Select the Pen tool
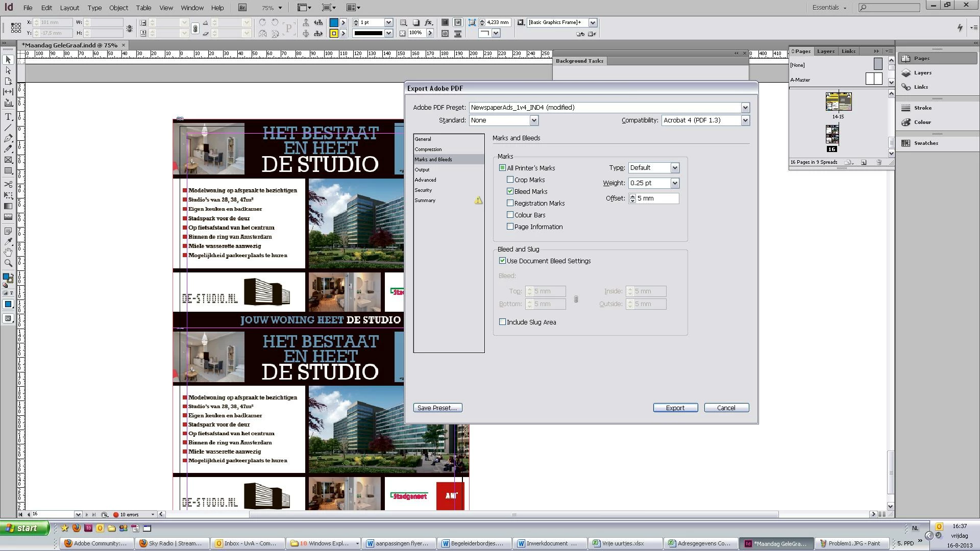This screenshot has height=551, width=980. click(8, 138)
